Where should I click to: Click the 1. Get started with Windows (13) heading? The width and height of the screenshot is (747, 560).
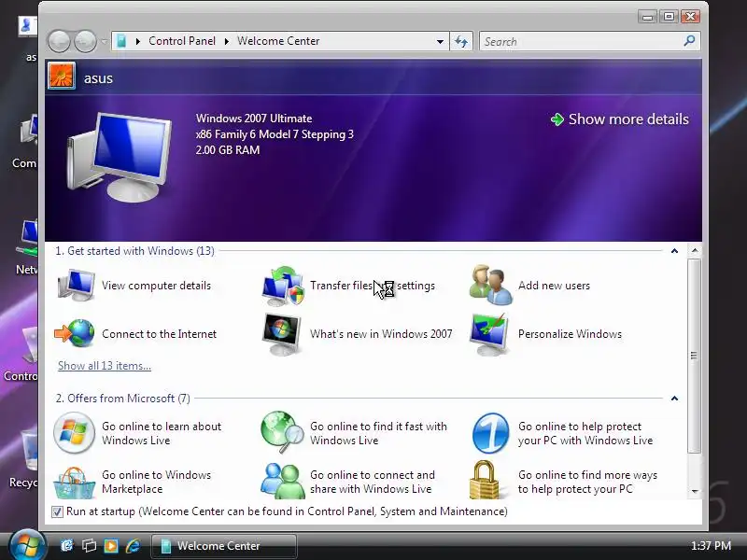point(134,251)
